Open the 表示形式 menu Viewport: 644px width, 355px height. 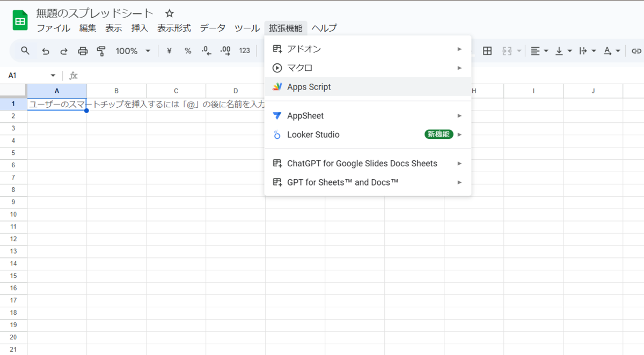tap(174, 28)
